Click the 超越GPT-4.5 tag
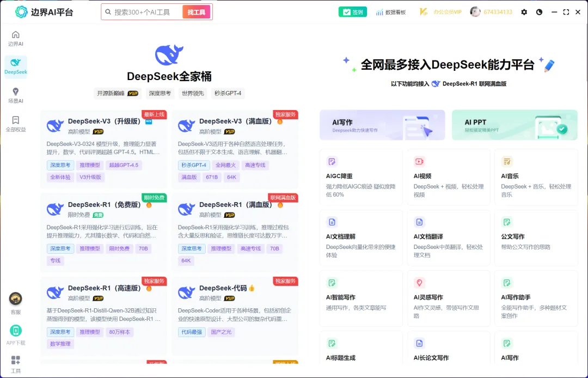Image resolution: width=588 pixels, height=378 pixels. (x=124, y=165)
